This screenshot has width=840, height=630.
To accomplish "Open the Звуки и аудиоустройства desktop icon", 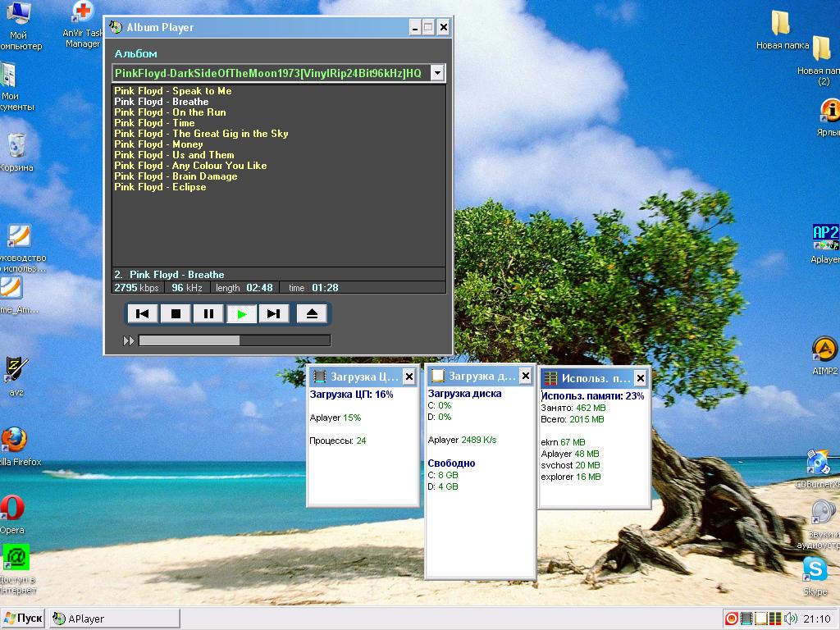I will 824,512.
